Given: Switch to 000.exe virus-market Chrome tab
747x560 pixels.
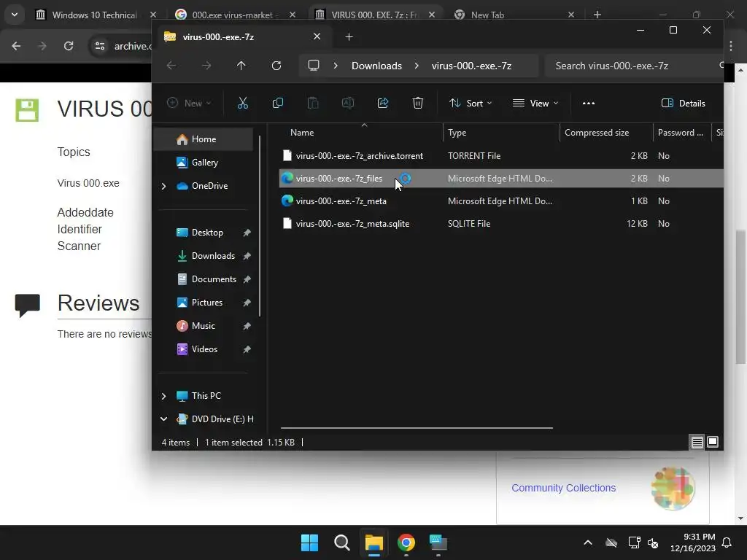Looking at the screenshot, I should click(233, 15).
